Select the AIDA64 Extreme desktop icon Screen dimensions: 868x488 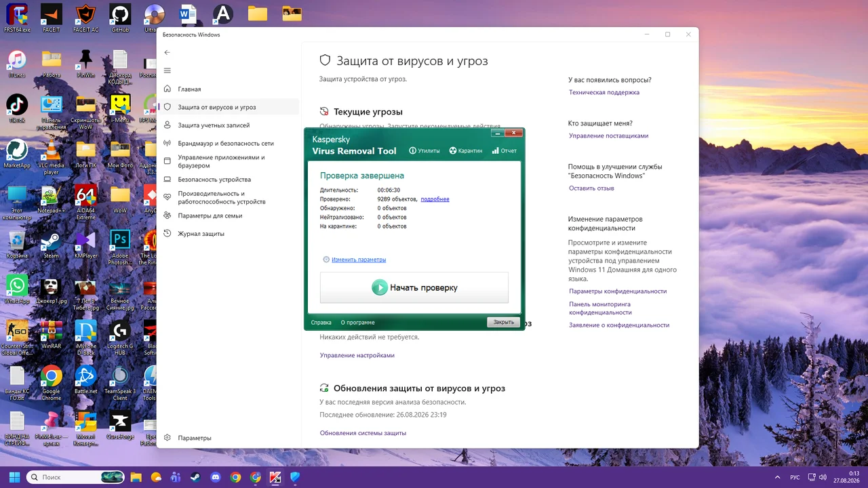86,202
